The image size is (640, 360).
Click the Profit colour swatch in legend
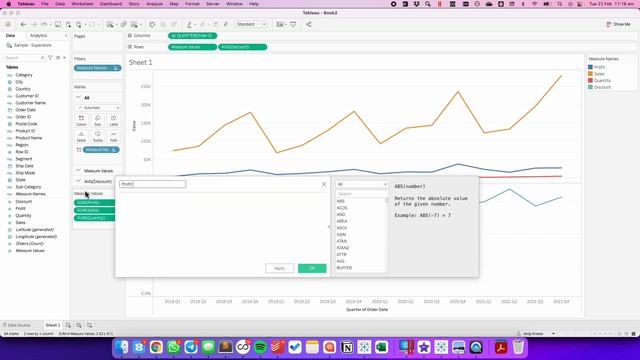click(x=590, y=67)
